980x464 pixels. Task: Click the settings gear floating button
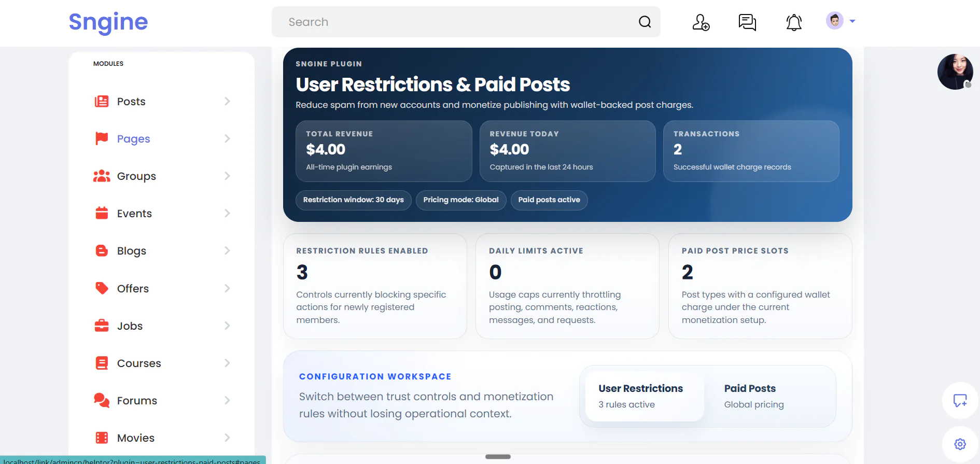click(960, 444)
